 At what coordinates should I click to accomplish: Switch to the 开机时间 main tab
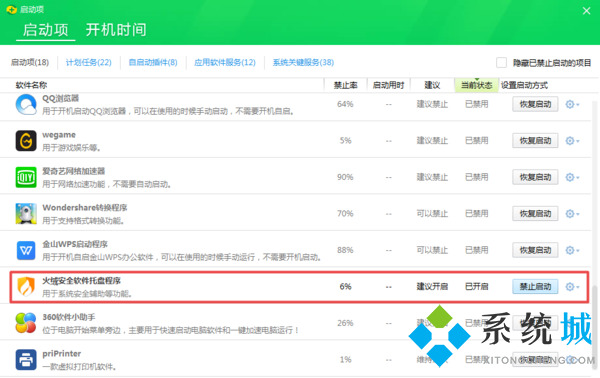click(x=116, y=30)
